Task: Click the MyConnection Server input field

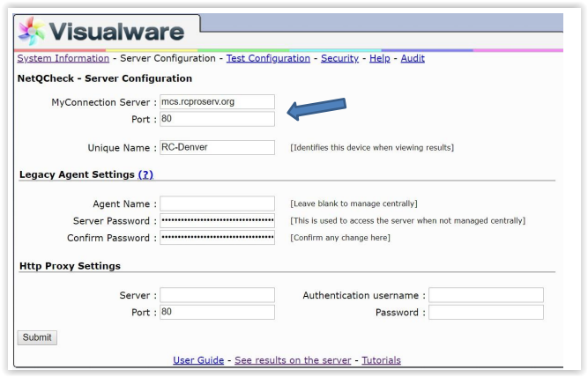Action: (217, 102)
